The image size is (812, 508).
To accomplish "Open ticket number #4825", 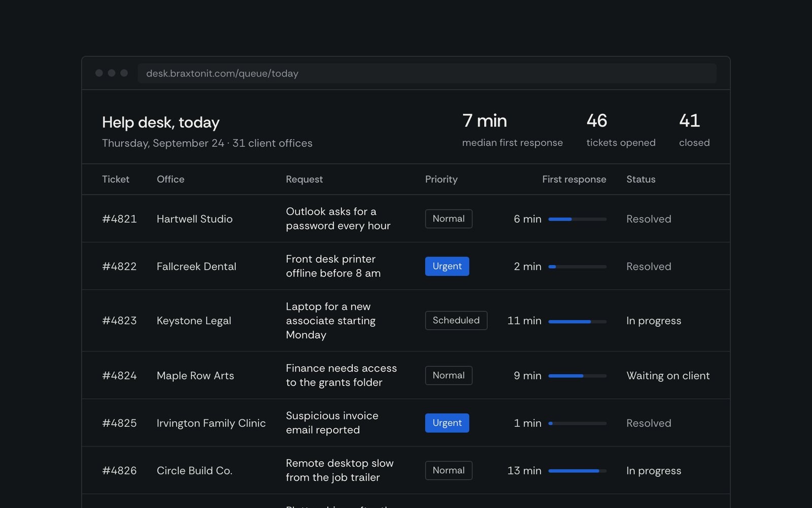I will [119, 423].
